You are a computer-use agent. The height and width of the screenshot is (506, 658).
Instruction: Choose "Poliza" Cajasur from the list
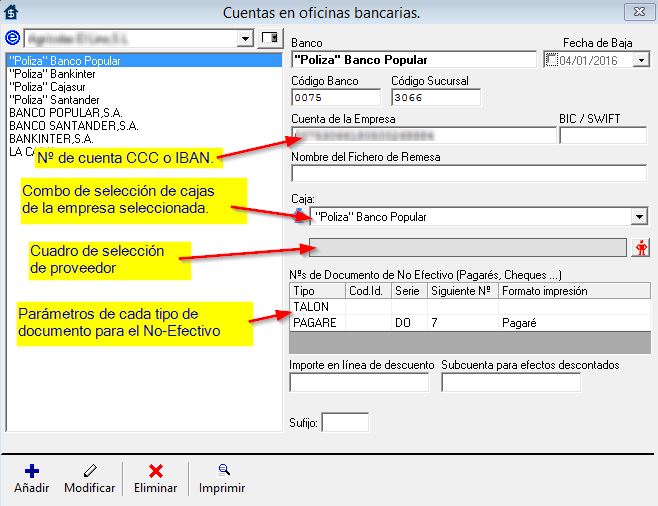(x=49, y=87)
